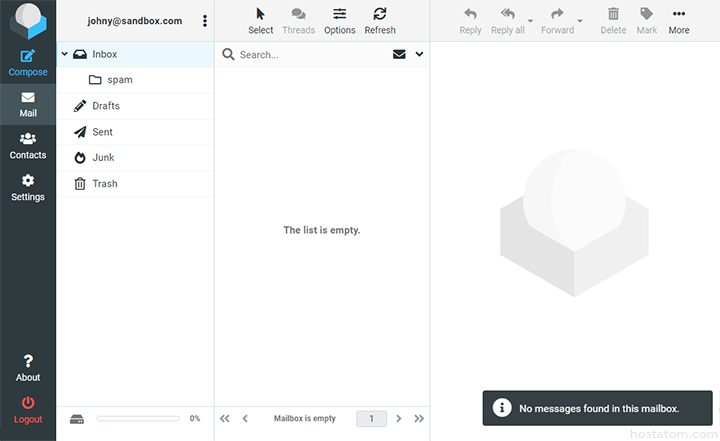Click the disk quota usage bar
The height and width of the screenshot is (441, 720).
tap(140, 419)
